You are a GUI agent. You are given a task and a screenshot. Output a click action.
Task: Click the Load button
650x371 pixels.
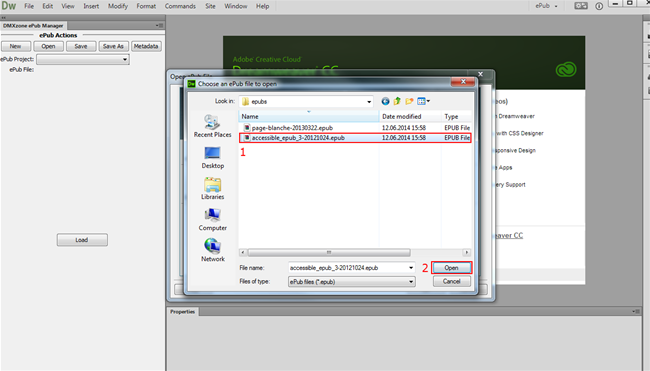click(82, 240)
